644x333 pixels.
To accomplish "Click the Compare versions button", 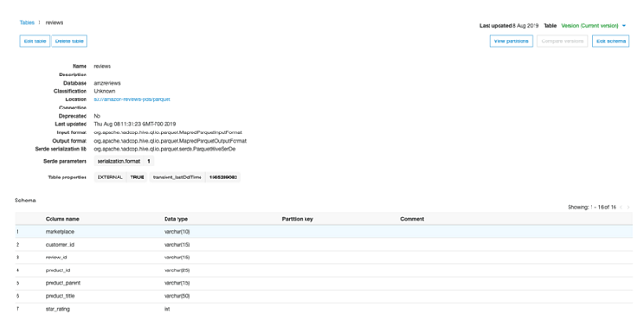I will click(x=562, y=41).
